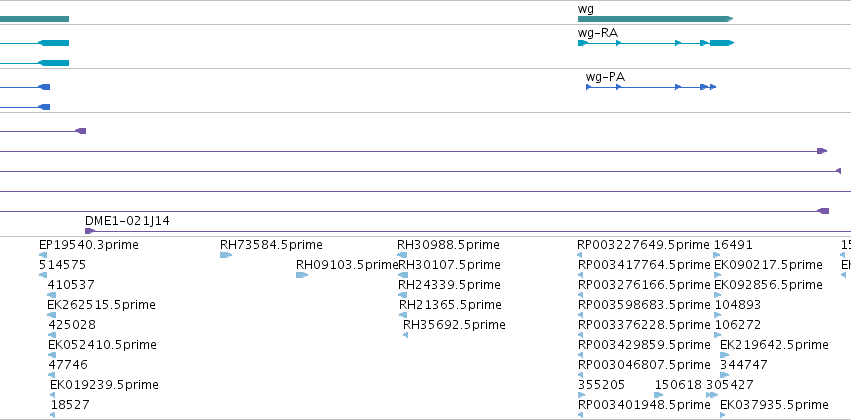
Task: Click the EK090217.5prime feature label
Action: click(768, 265)
